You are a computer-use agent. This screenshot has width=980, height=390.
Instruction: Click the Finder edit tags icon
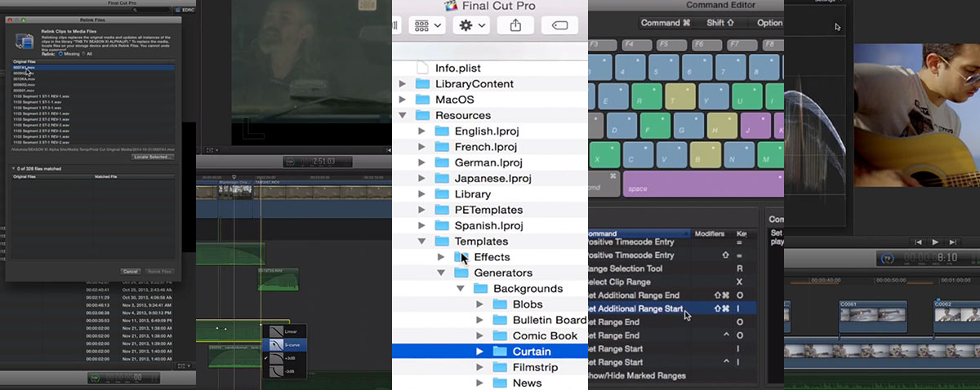559,25
